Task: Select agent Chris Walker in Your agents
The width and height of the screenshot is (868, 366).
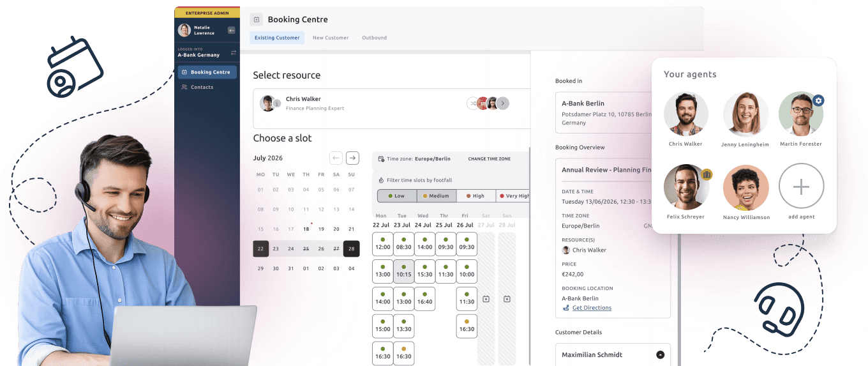Action: coord(686,114)
